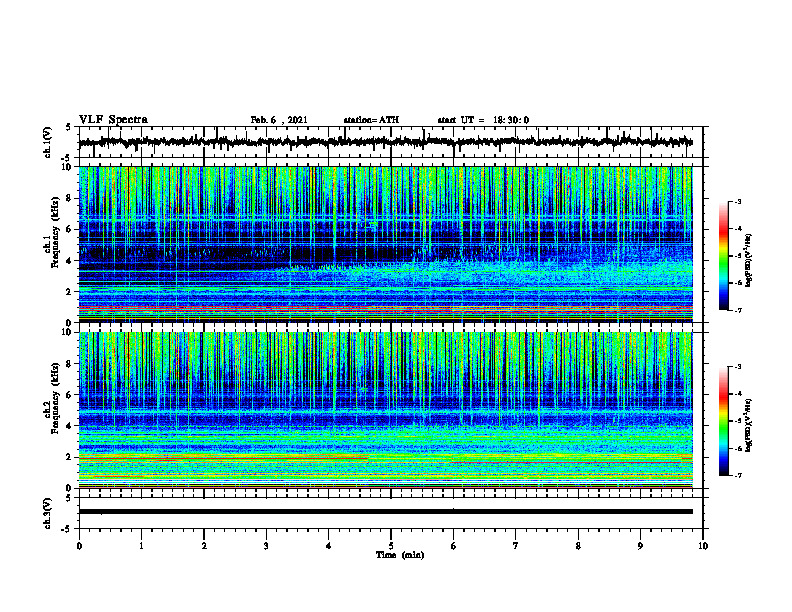
Task: Click the "start UT = 18:30:0" label
Action: [483, 120]
